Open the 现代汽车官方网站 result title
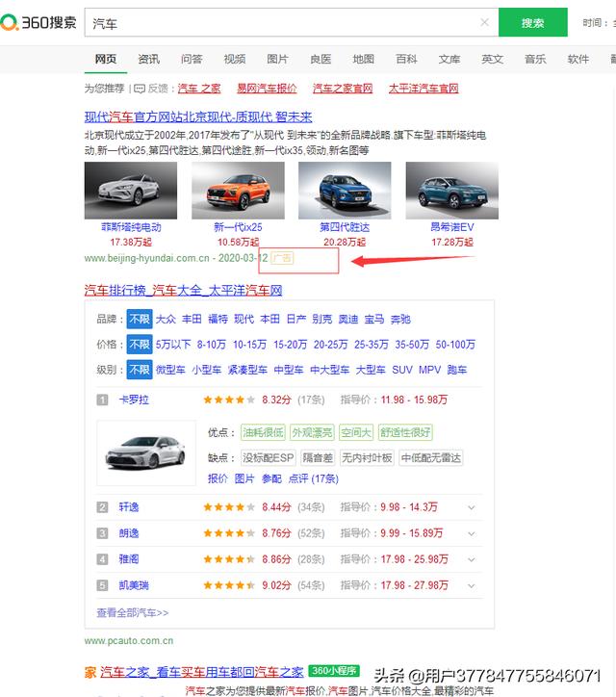The width and height of the screenshot is (616, 697). pos(198,116)
